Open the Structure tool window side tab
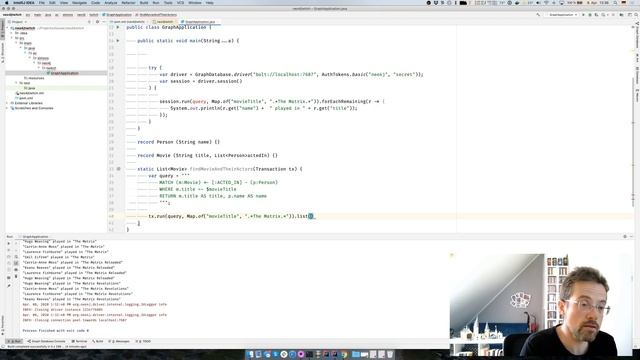 click(2, 53)
